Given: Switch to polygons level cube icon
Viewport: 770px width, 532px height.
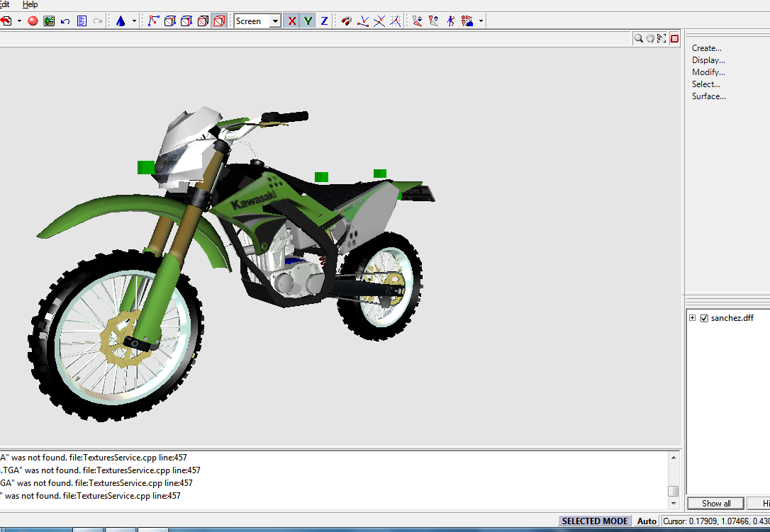Looking at the screenshot, I should 186,21.
